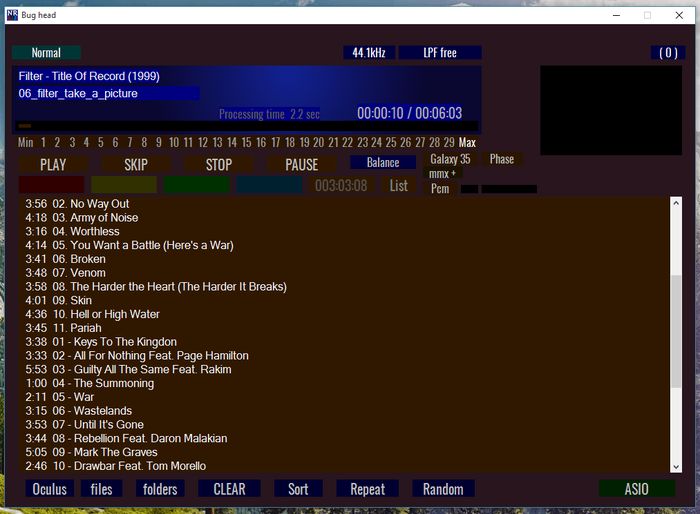This screenshot has height=514, width=700.
Task: Clear the playlist with CLEAR
Action: coord(229,489)
